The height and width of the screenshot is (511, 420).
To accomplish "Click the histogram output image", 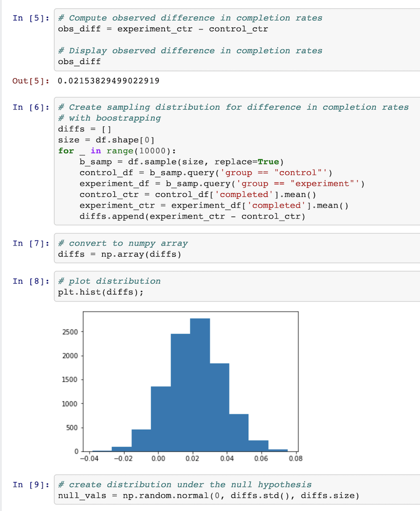I will point(182,387).
